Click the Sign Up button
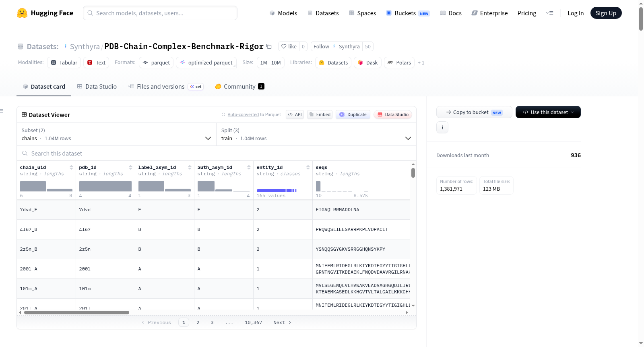 606,13
